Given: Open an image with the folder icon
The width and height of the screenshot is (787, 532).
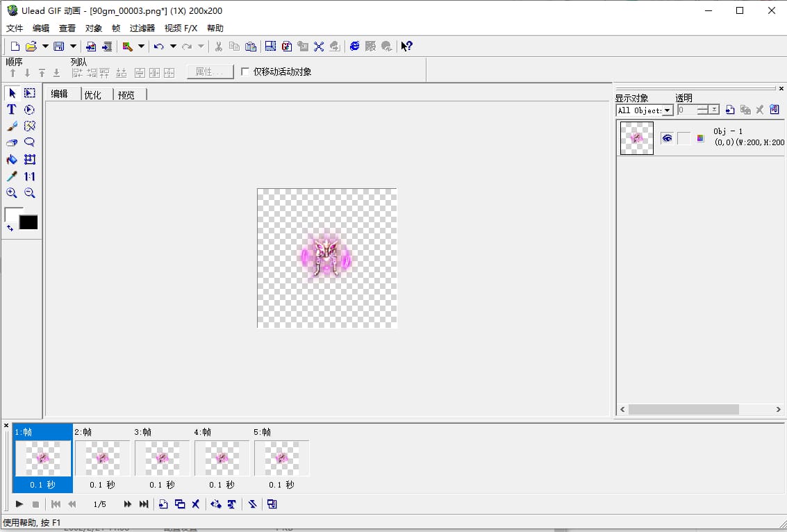Looking at the screenshot, I should point(31,47).
